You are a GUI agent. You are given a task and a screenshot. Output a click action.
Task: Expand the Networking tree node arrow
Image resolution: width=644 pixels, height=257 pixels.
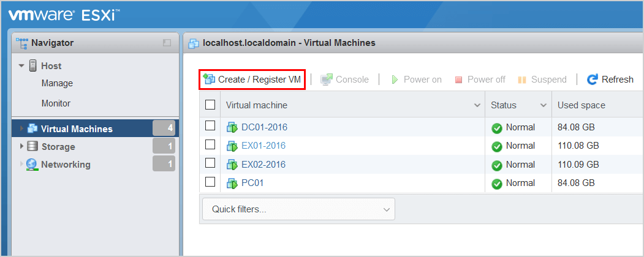(22, 164)
